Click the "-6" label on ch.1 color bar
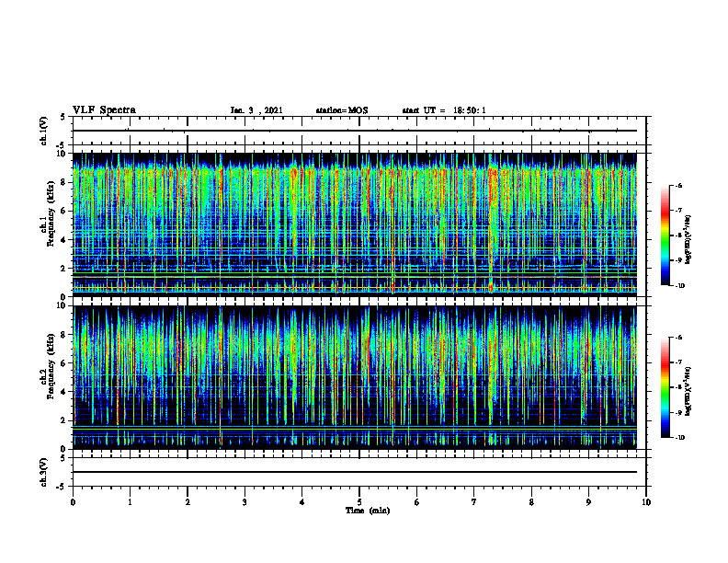 pyautogui.click(x=679, y=186)
